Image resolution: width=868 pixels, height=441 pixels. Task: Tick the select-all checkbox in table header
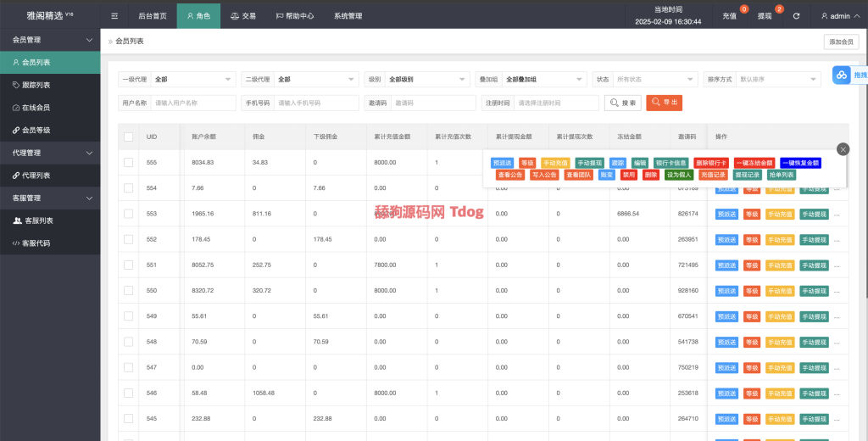[128, 137]
